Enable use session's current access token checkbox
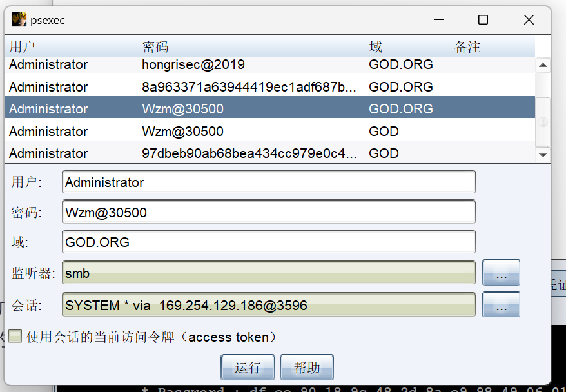The image size is (566, 392). (x=15, y=337)
